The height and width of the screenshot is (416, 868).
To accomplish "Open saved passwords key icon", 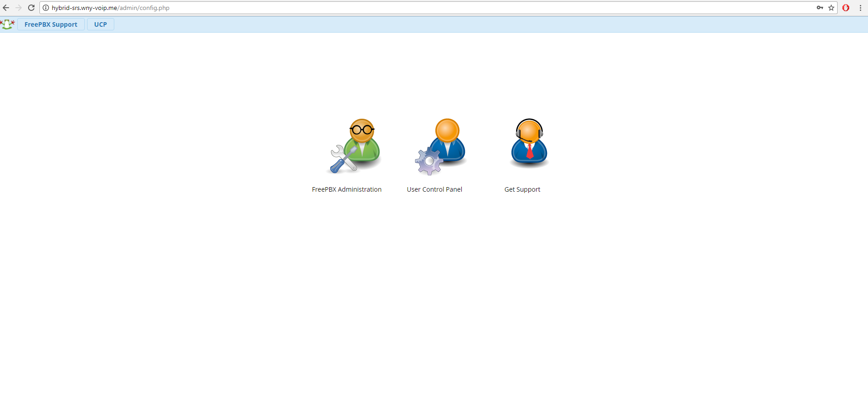I will click(820, 8).
